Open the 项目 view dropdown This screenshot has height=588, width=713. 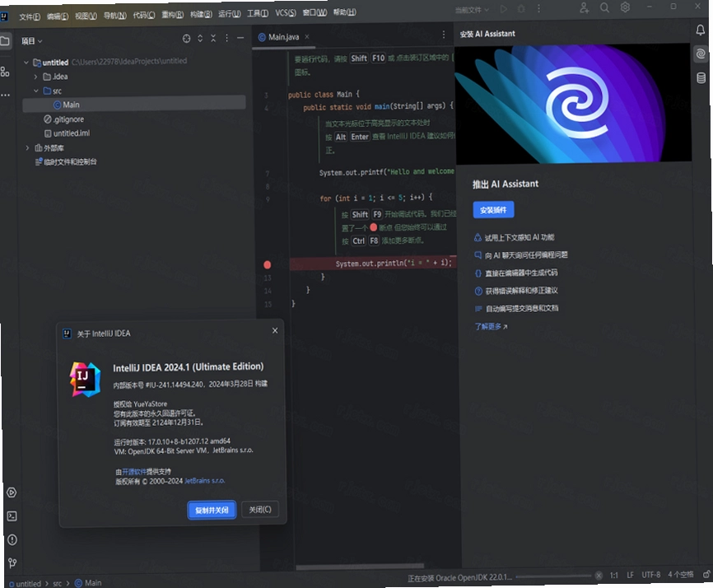coord(32,41)
